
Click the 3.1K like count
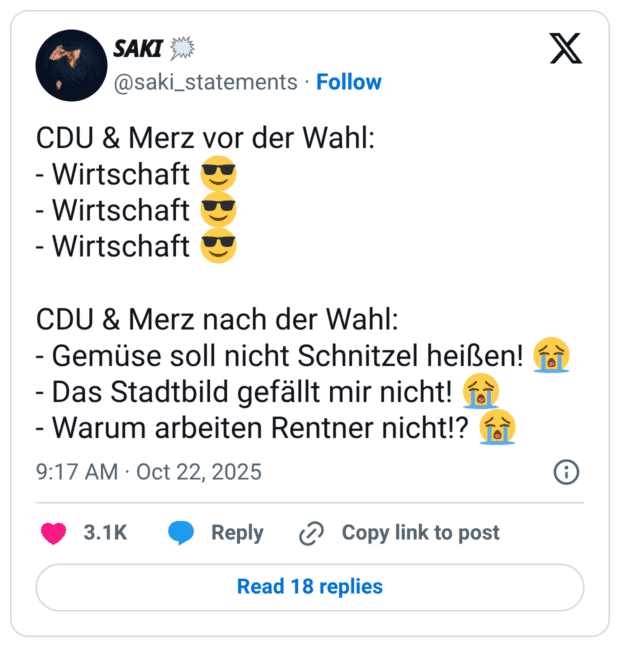pos(105,533)
